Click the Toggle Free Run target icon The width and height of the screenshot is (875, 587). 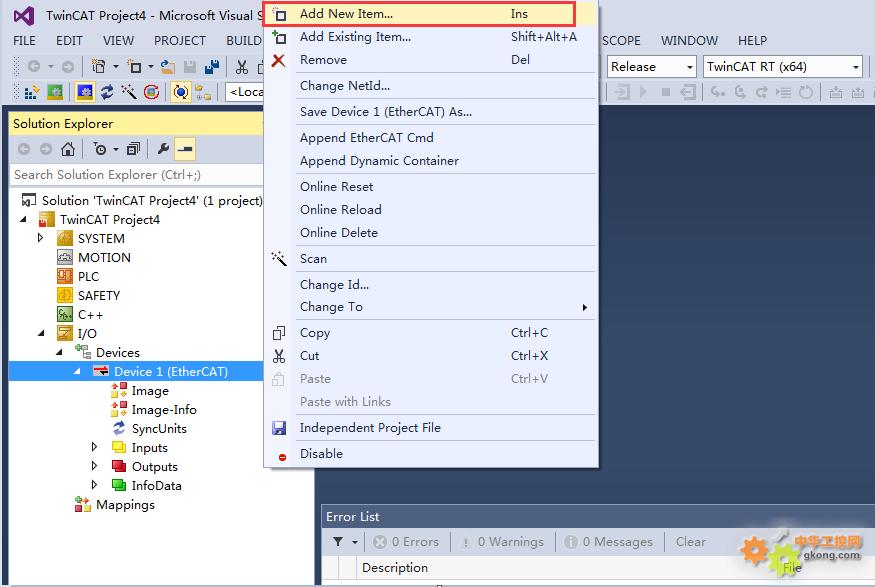[x=181, y=92]
